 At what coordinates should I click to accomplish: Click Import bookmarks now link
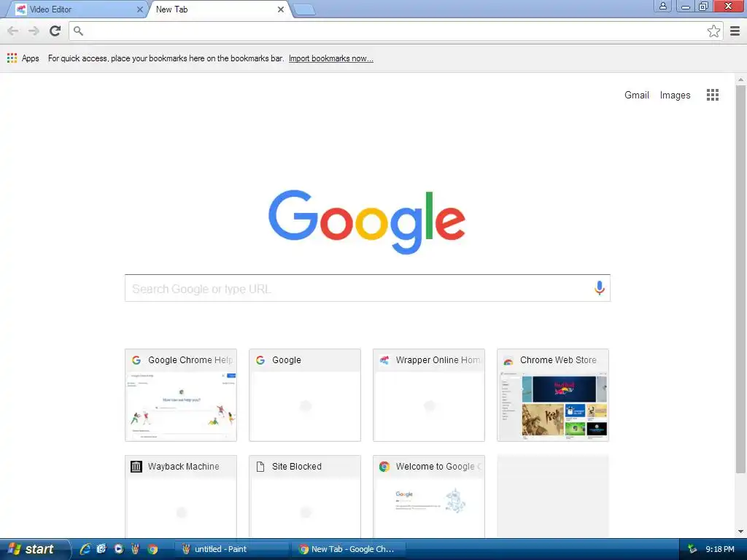(x=330, y=58)
